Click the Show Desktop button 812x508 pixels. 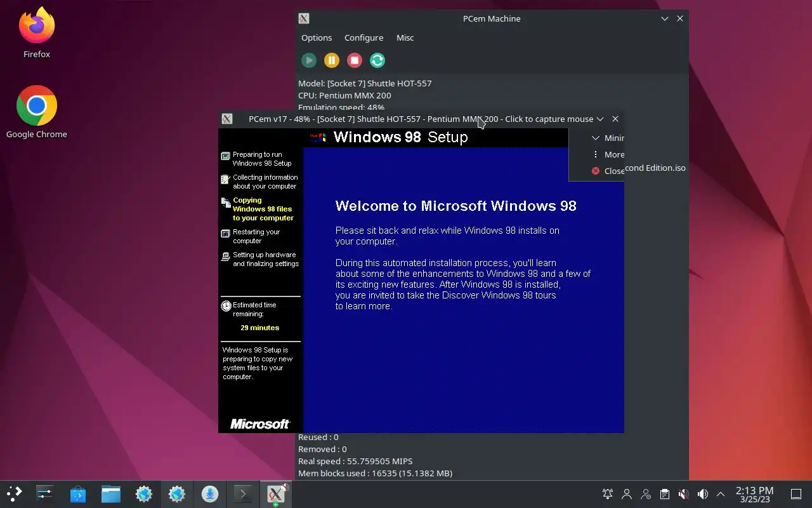(796, 494)
